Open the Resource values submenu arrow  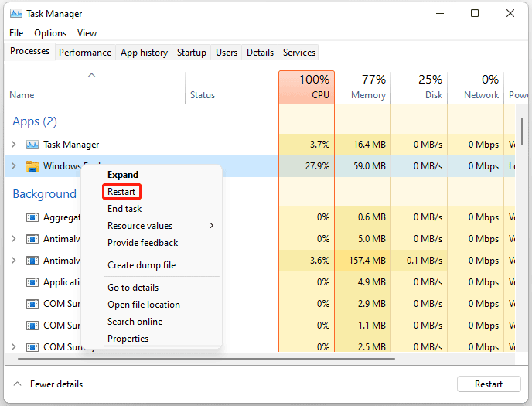point(212,226)
